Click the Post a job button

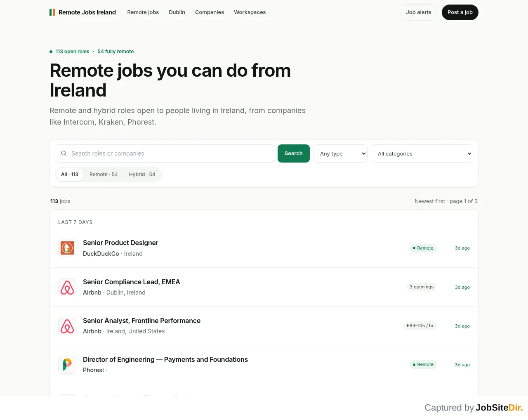pos(460,12)
